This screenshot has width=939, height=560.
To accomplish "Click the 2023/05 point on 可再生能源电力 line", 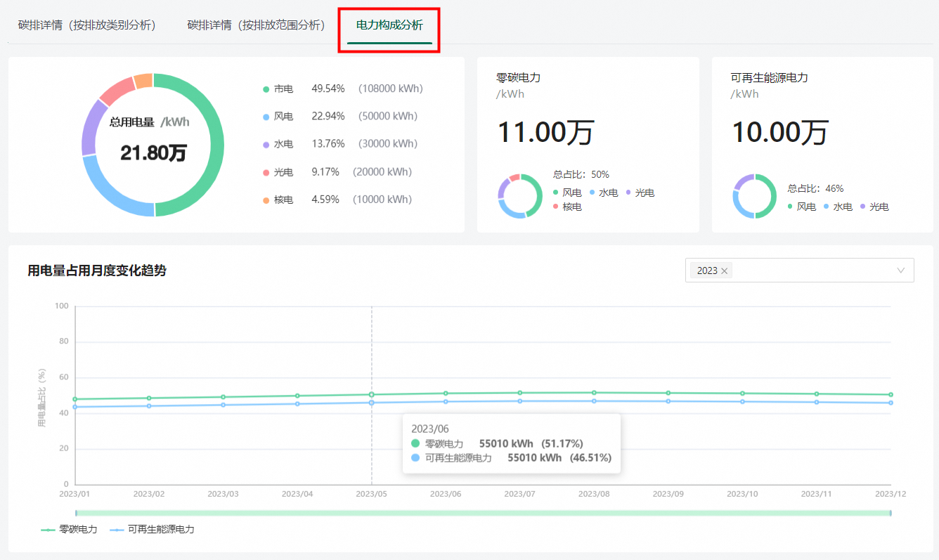I will point(372,403).
